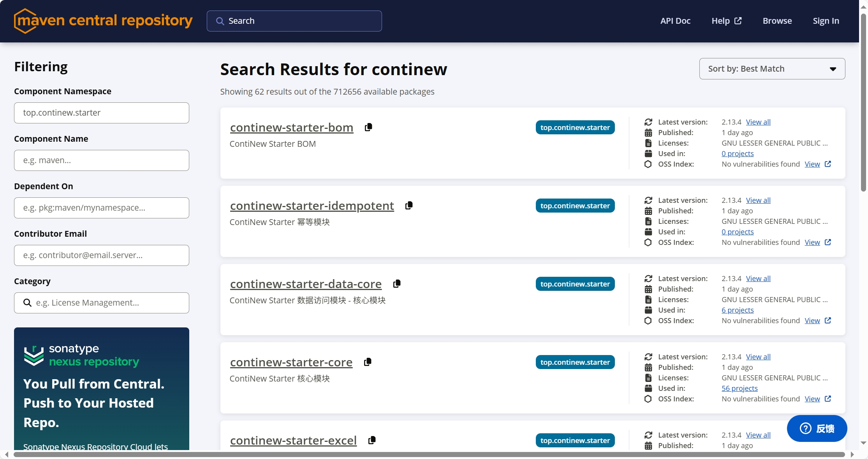The image size is (868, 459).
Task: Go to Browse in the header
Action: pyautogui.click(x=777, y=21)
